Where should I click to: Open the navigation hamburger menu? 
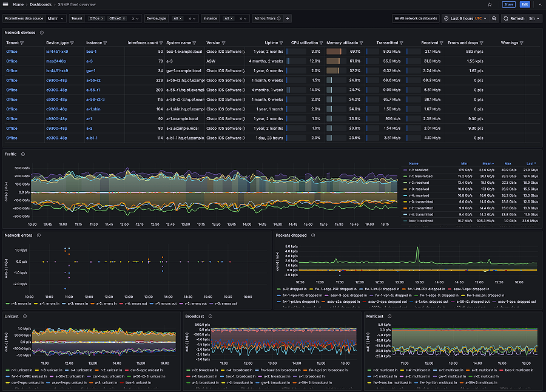coord(5,4)
